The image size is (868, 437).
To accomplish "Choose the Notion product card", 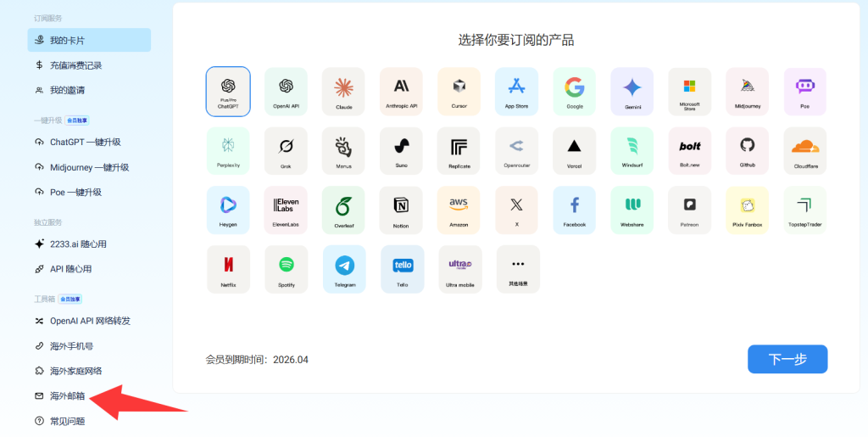I will (x=401, y=210).
